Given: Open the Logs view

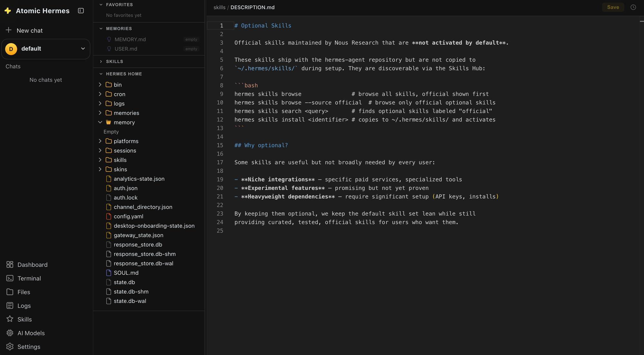Looking at the screenshot, I should click(24, 306).
